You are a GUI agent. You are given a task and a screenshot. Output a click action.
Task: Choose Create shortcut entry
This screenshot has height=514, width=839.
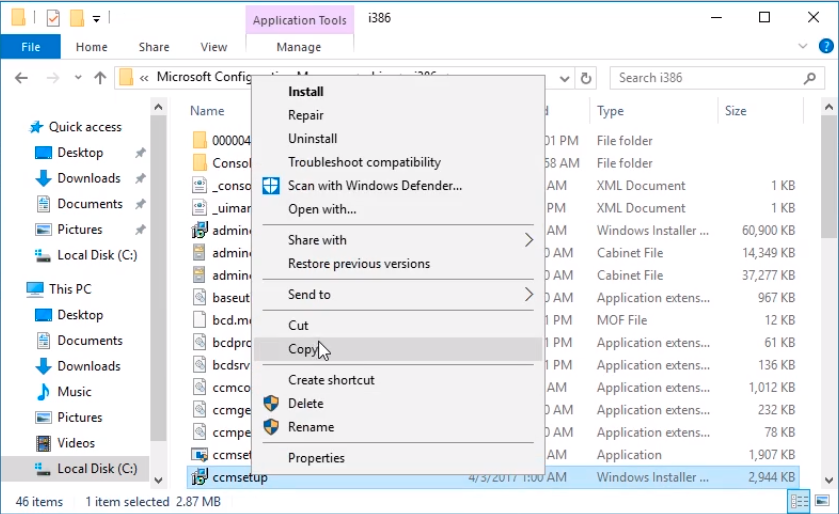[x=331, y=380]
